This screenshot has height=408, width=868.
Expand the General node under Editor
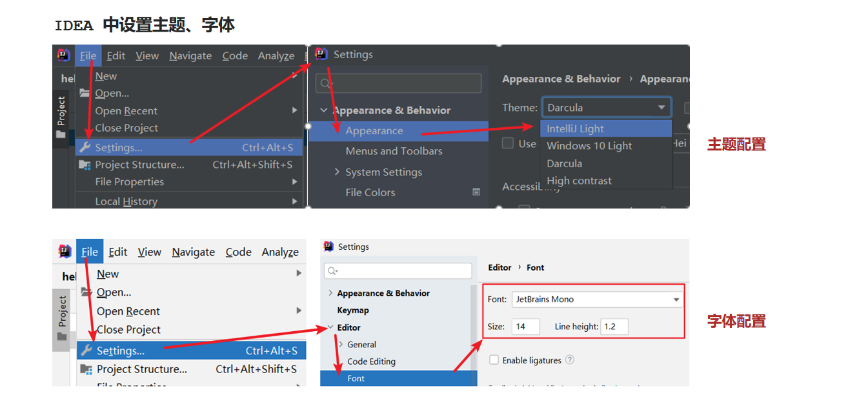click(341, 345)
